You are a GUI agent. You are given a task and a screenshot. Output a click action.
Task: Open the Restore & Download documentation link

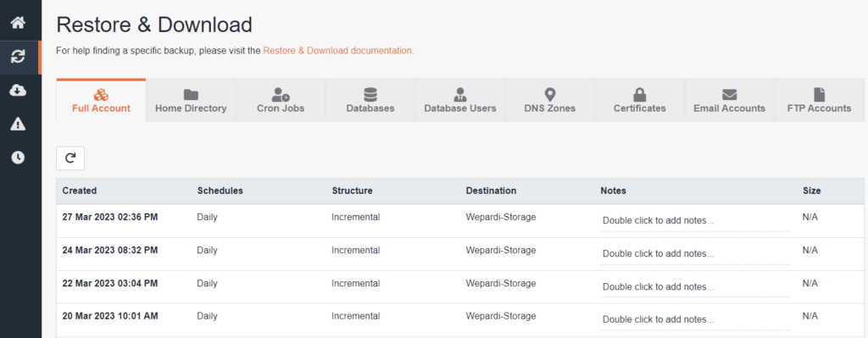[x=338, y=50]
